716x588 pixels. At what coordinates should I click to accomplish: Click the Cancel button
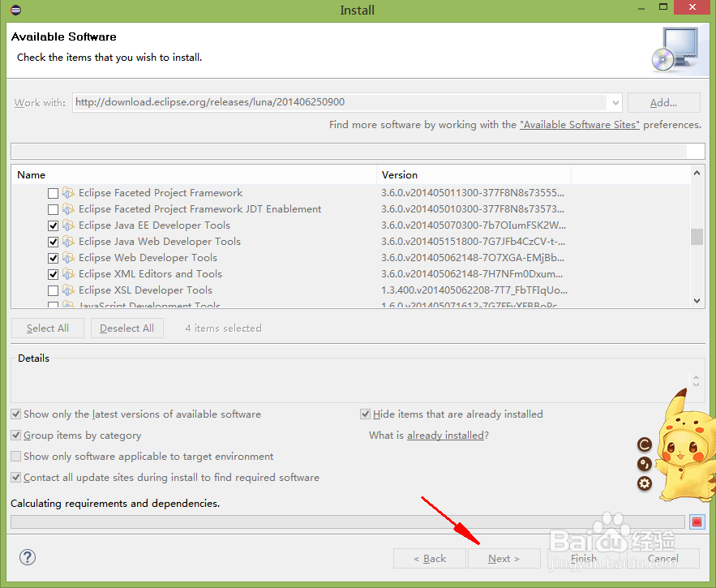[x=663, y=559]
